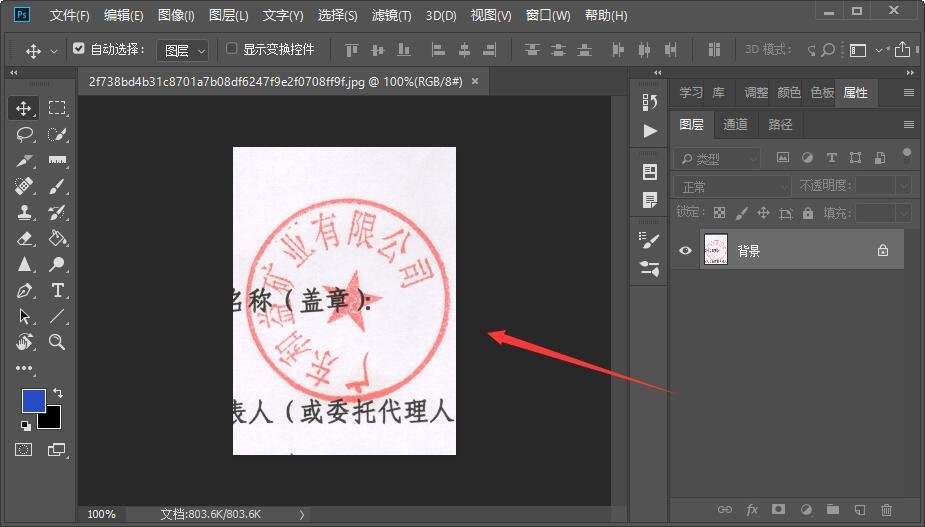The image size is (925, 527).
Task: Open the opacity (不透明度) dropdown arrow
Action: pos(904,186)
